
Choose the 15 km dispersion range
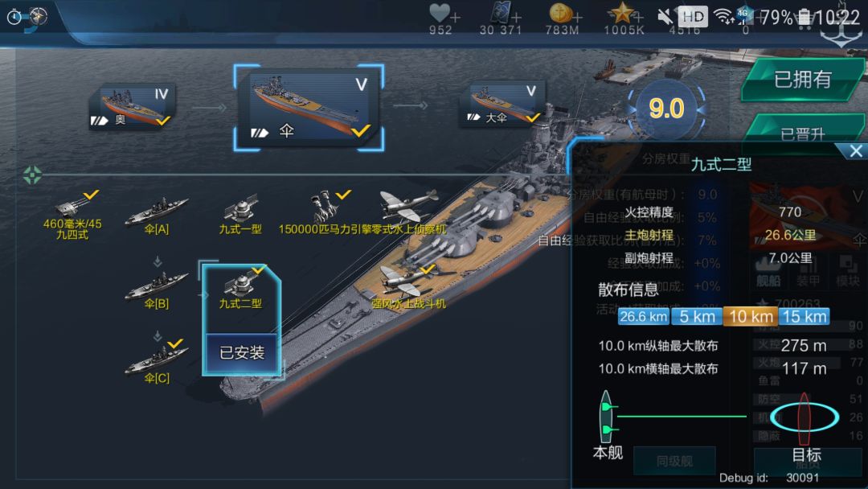(x=805, y=317)
